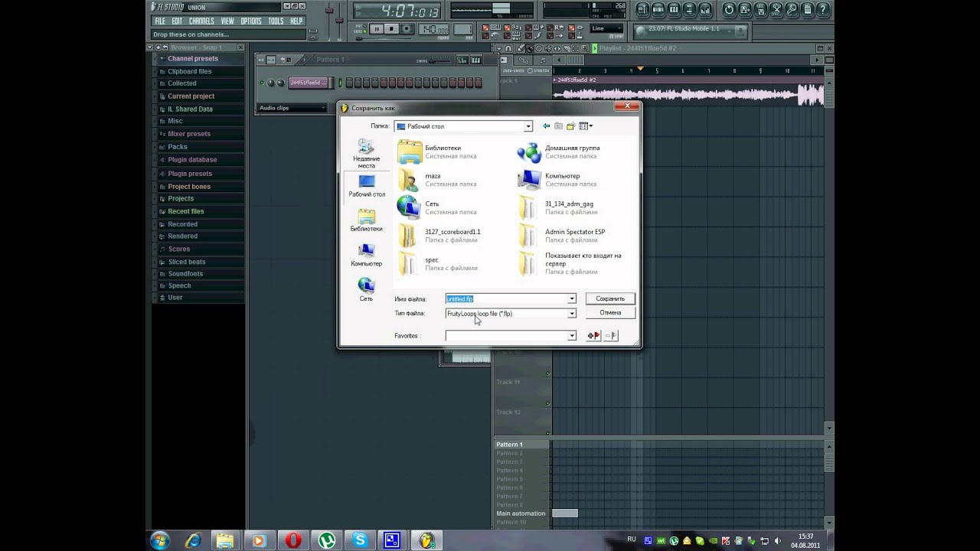Click the create new folder icon in dialog
Image resolution: width=980 pixels, height=551 pixels.
tap(570, 126)
